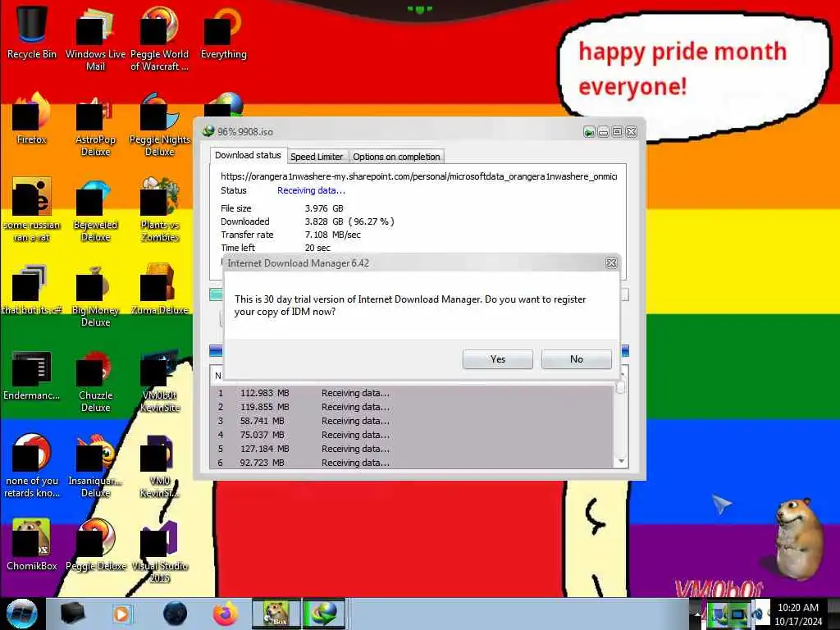The image size is (840, 630).
Task: Select the 'some russian ran a rat' icon
Action: pyautogui.click(x=32, y=209)
